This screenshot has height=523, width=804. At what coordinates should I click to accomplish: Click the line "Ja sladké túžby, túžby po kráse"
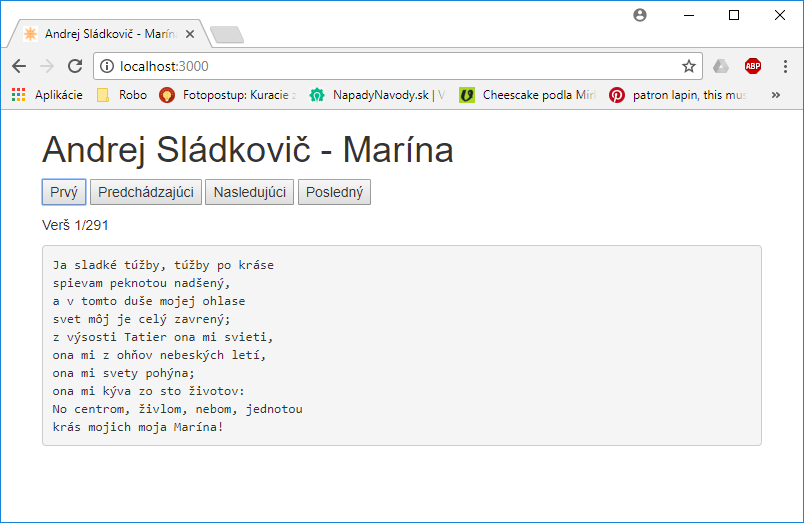(x=163, y=265)
